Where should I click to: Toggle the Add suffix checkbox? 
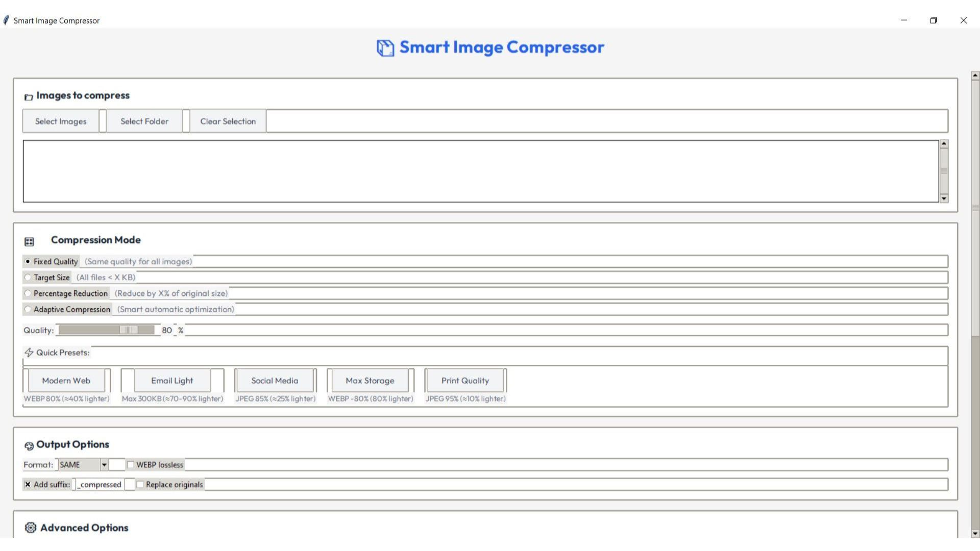(x=28, y=485)
